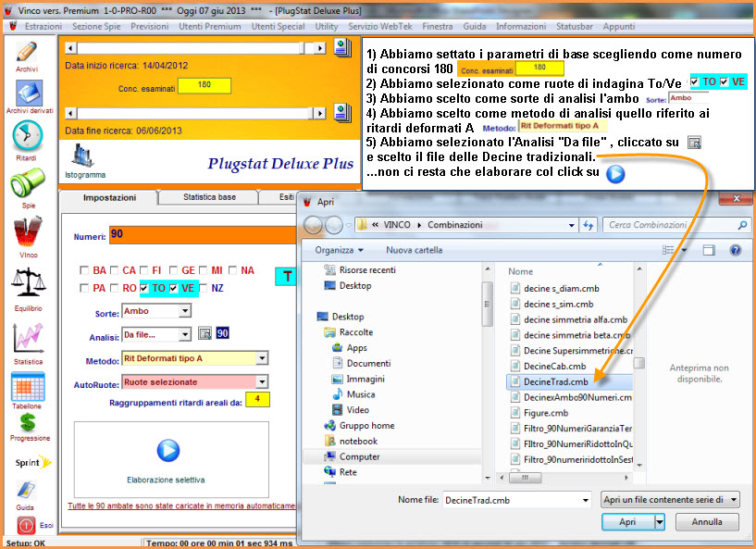Open the help icon in the Apri dialog
Viewport: 756px width, 549px height.
[736, 250]
